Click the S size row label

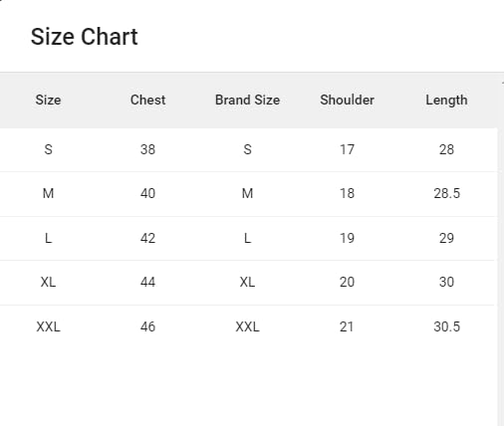(48, 149)
